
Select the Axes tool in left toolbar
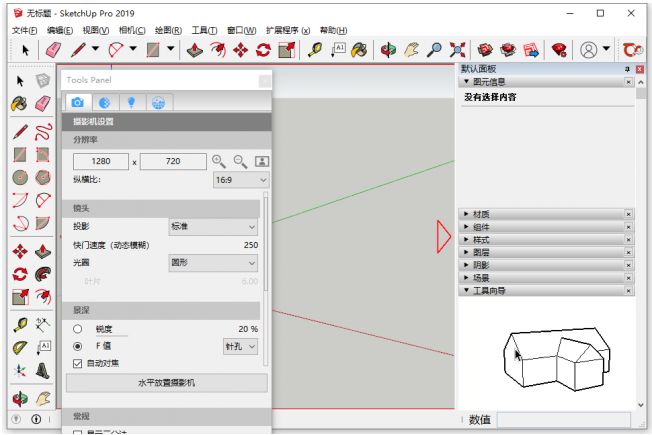[20, 371]
